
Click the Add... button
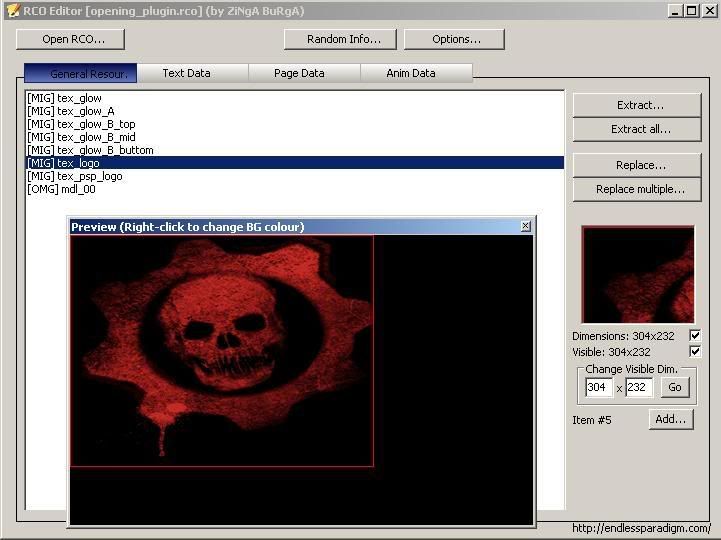tap(671, 419)
